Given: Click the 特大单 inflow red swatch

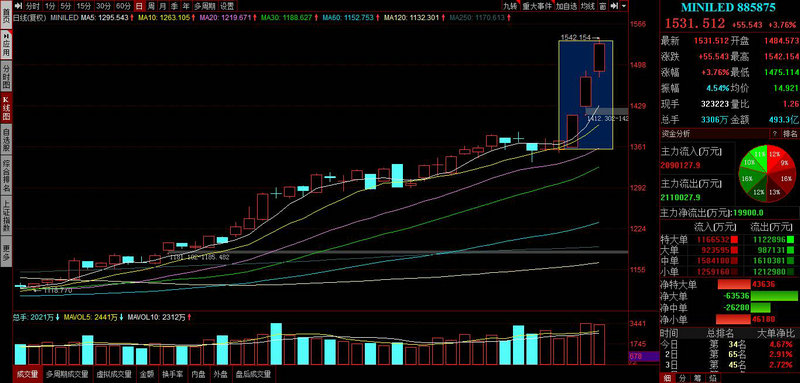Looking at the screenshot, I should click(734, 239).
